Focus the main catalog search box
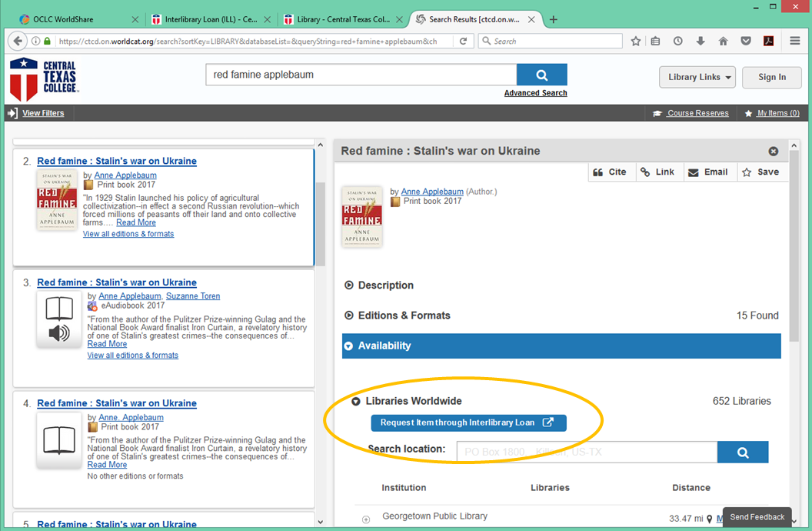The width and height of the screenshot is (812, 531). pos(361,75)
